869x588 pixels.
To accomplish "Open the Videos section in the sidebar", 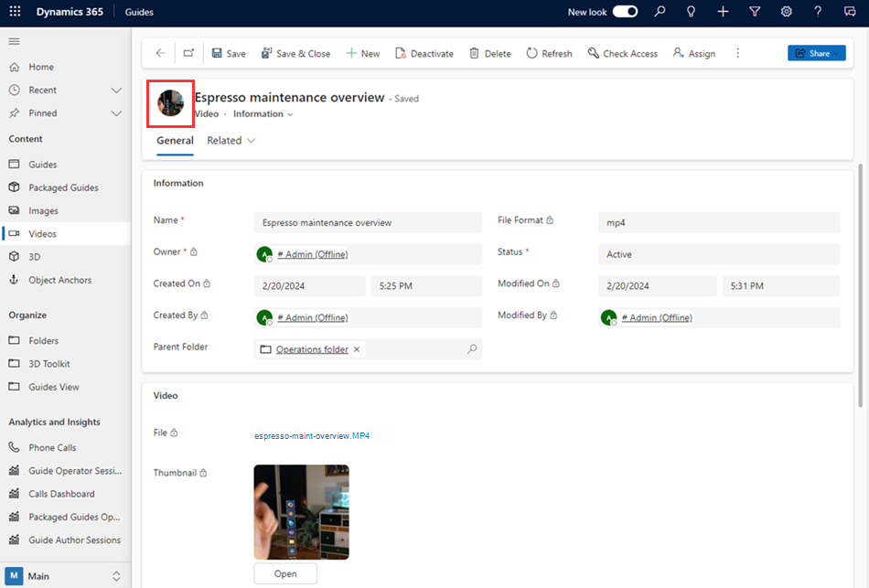I will click(43, 233).
